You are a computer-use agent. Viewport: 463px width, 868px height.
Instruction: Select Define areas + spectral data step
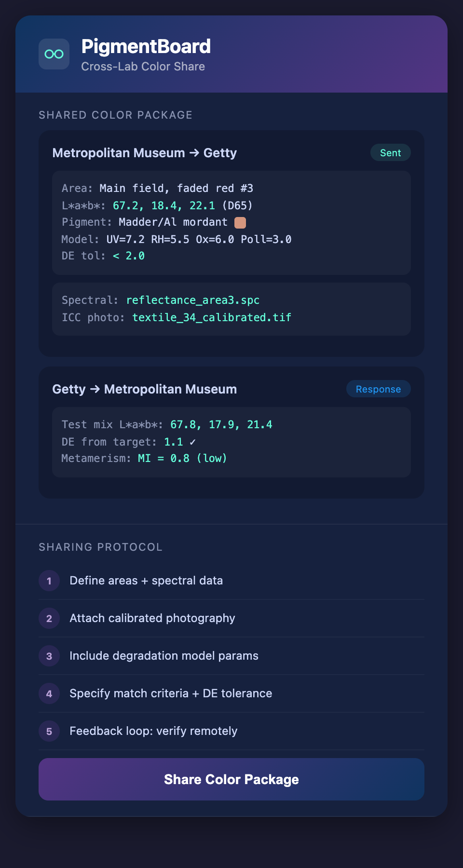(146, 581)
